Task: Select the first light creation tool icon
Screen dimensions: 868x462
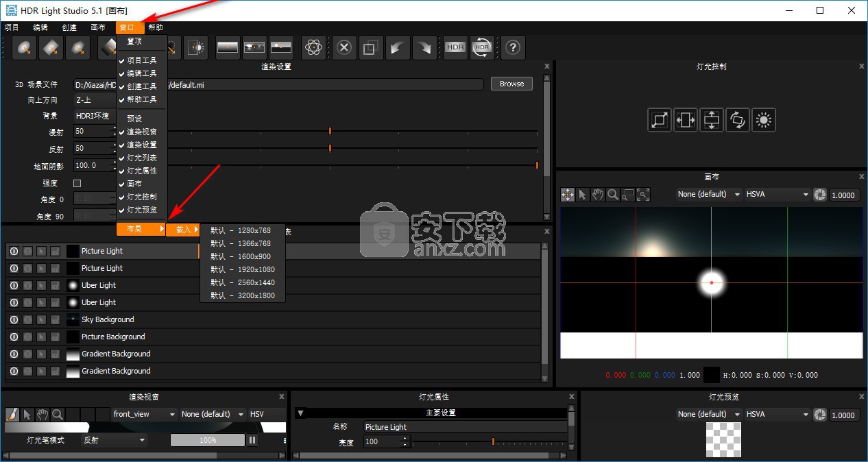Action: pyautogui.click(x=25, y=47)
